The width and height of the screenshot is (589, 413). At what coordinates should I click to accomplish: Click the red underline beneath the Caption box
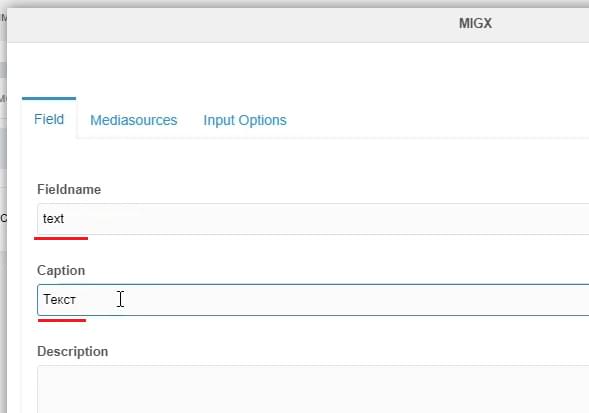click(x=62, y=320)
